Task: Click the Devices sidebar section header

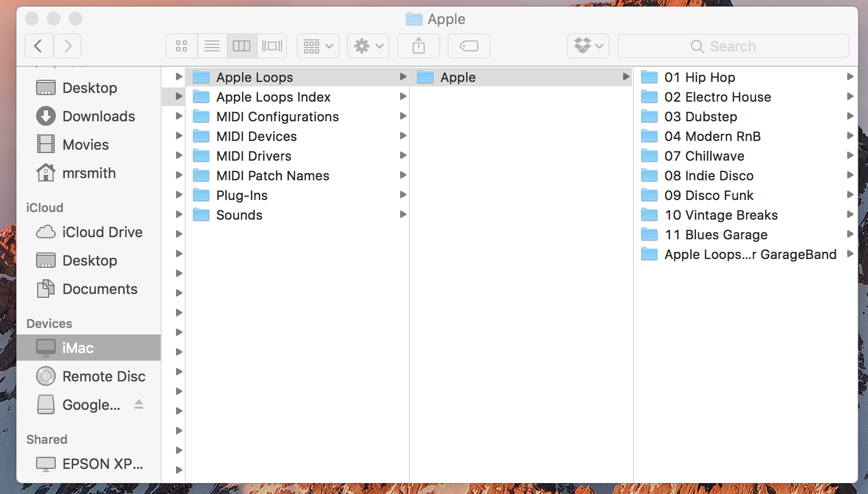Action: tap(49, 324)
